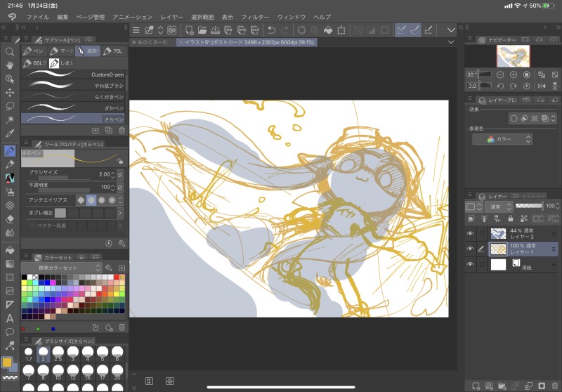Open the レイヤー menu

(x=171, y=17)
